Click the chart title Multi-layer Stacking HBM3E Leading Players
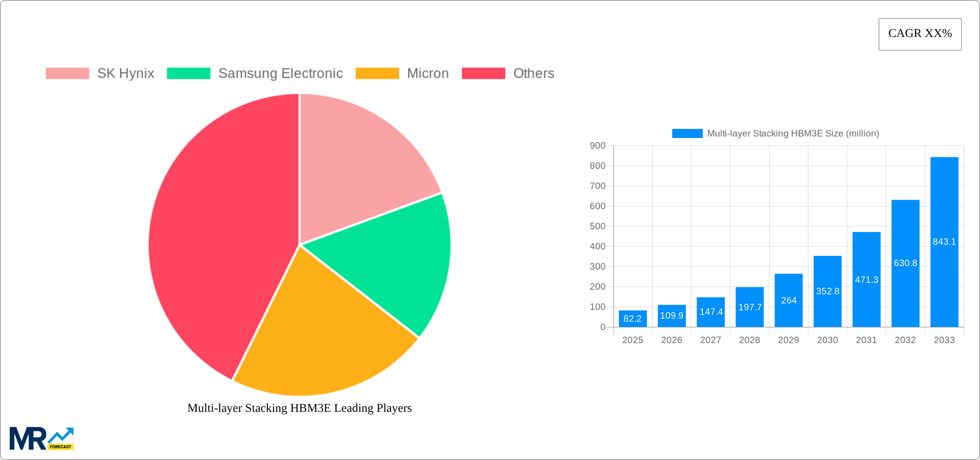The image size is (980, 460). (300, 408)
